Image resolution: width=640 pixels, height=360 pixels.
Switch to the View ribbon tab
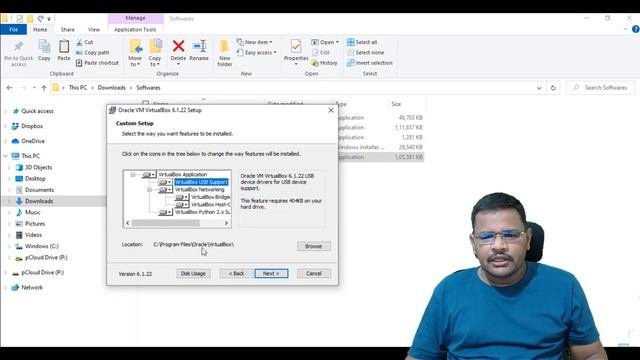pyautogui.click(x=94, y=29)
